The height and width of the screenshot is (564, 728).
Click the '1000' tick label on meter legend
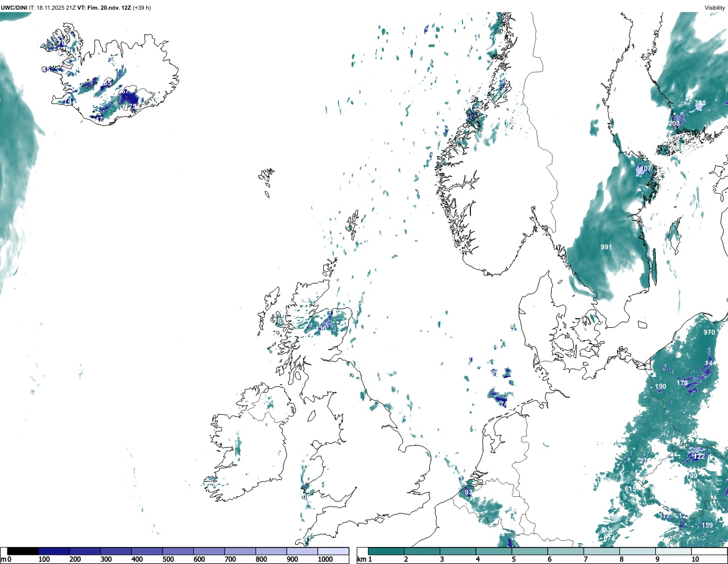click(325, 559)
